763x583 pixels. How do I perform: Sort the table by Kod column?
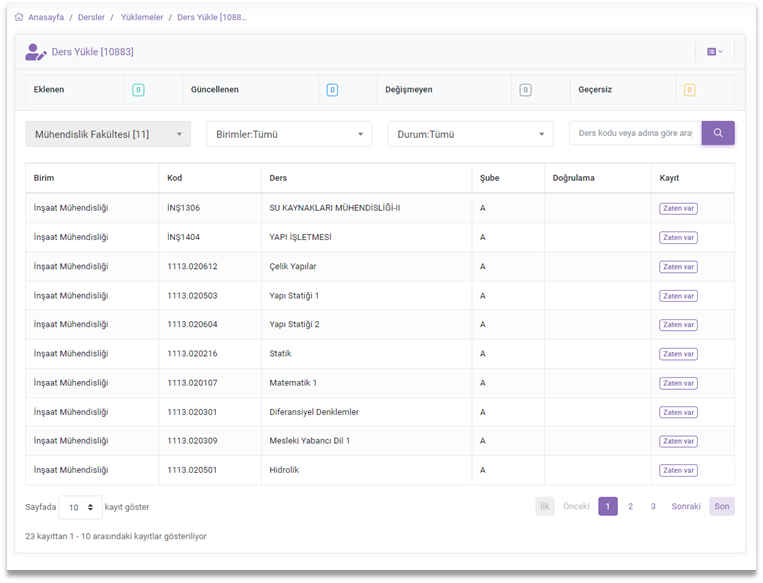pos(175,178)
